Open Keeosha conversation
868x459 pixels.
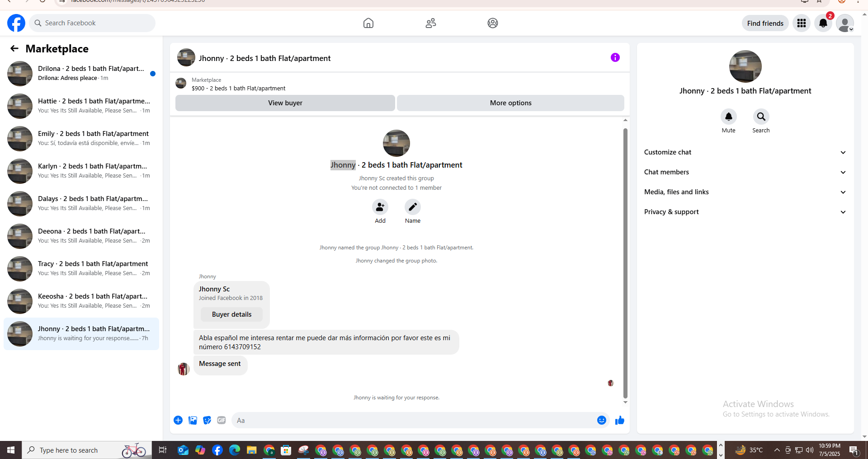point(81,301)
